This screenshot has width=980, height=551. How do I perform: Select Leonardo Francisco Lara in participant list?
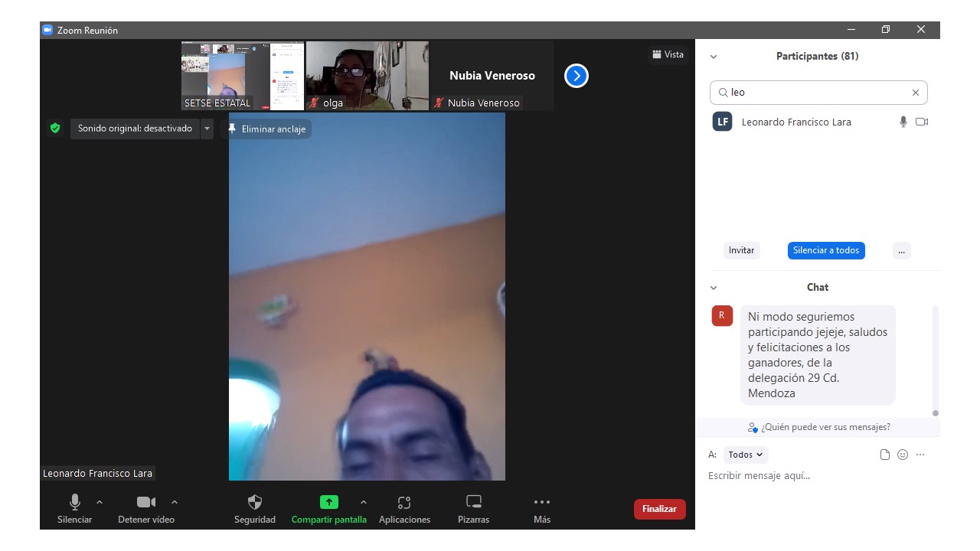click(818, 122)
